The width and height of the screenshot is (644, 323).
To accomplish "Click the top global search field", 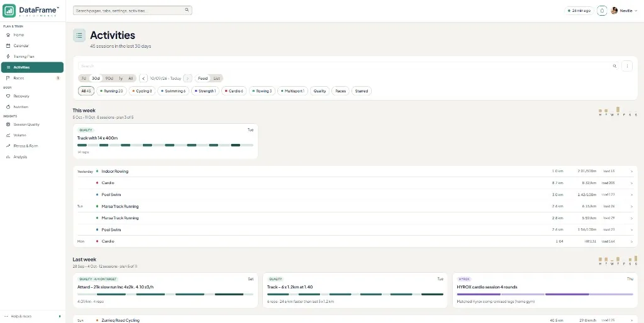I will pos(132,10).
